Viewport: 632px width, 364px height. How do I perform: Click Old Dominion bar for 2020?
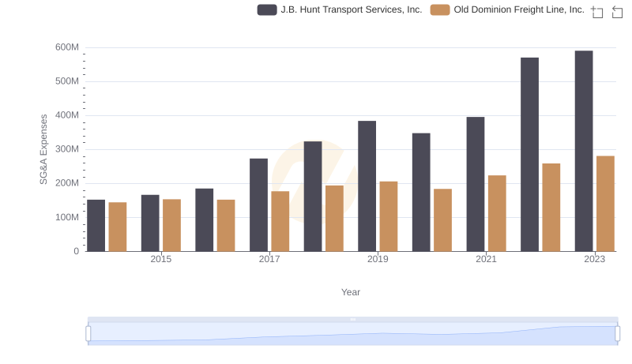[442, 220]
